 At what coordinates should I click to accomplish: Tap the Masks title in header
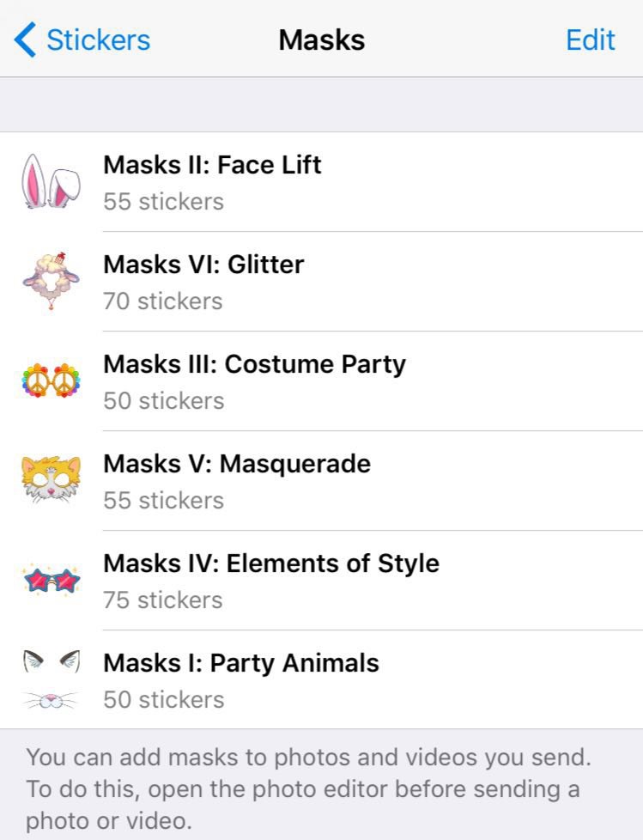click(x=321, y=40)
